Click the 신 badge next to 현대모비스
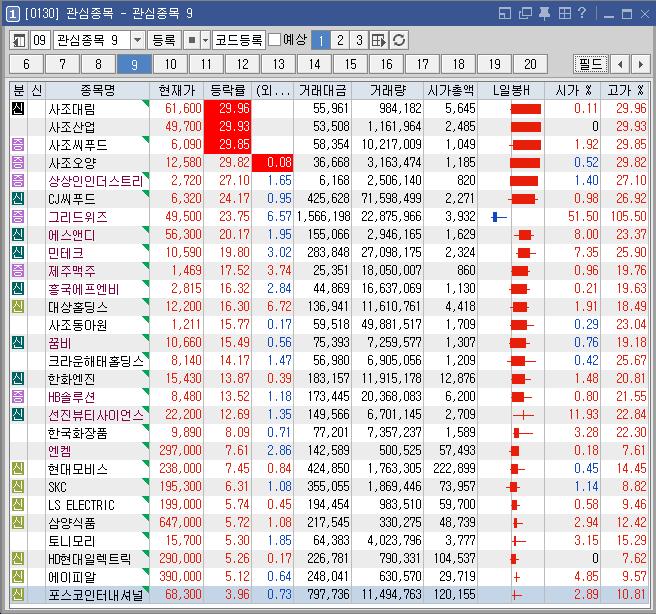The height and width of the screenshot is (614, 656). click(x=18, y=468)
